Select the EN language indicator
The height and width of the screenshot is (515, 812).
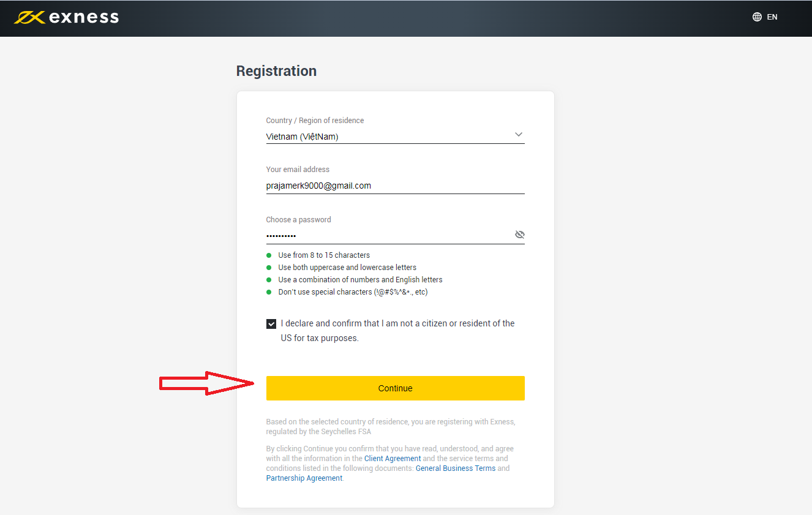coord(772,17)
